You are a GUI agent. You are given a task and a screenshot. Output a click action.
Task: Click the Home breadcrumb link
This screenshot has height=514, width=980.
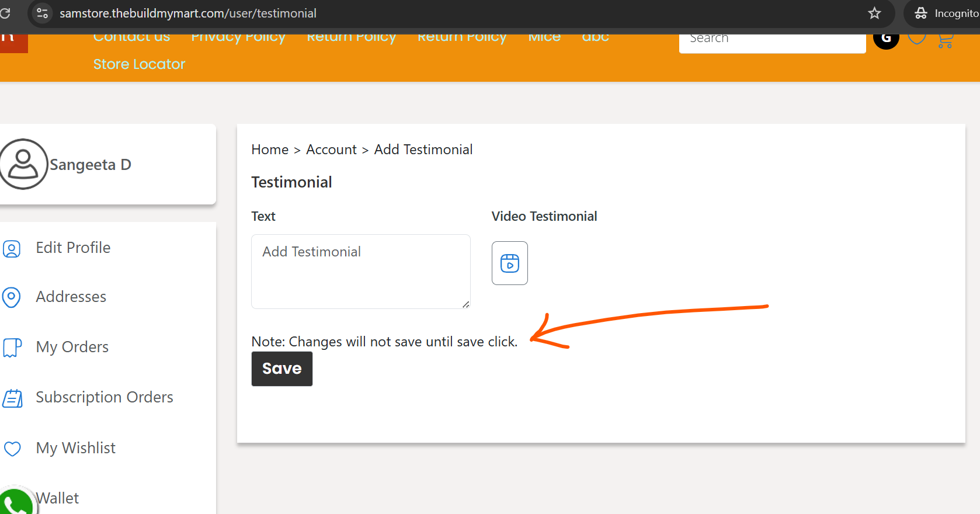[270, 150]
